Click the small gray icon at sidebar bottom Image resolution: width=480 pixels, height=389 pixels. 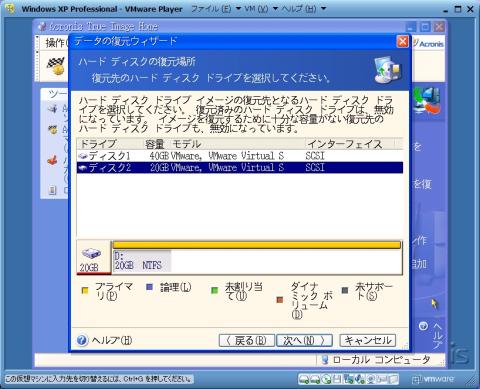coord(52,190)
